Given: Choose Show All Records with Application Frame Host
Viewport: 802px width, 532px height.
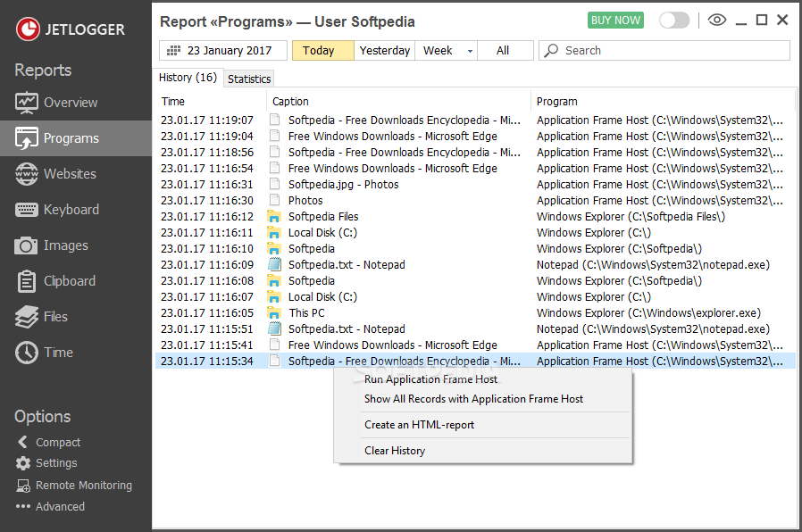Looking at the screenshot, I should click(473, 399).
